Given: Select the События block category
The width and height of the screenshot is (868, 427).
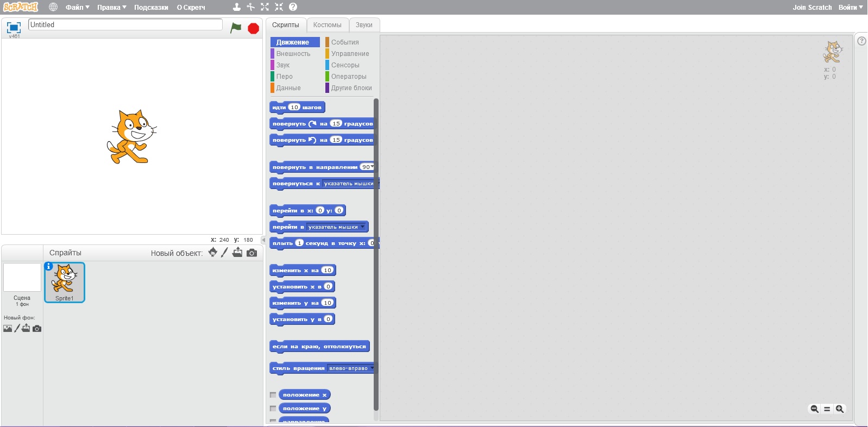Looking at the screenshot, I should (x=350, y=42).
